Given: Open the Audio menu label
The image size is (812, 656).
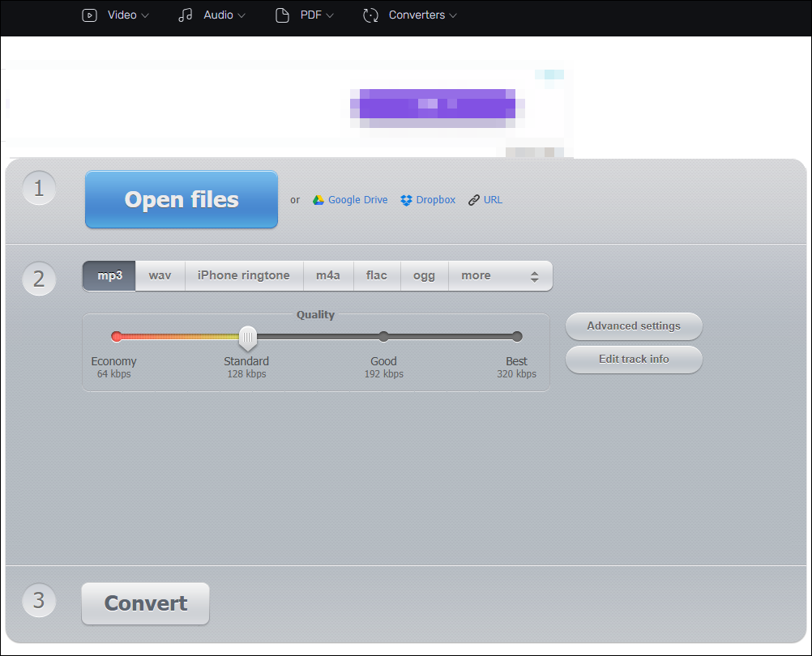Looking at the screenshot, I should click(x=218, y=15).
